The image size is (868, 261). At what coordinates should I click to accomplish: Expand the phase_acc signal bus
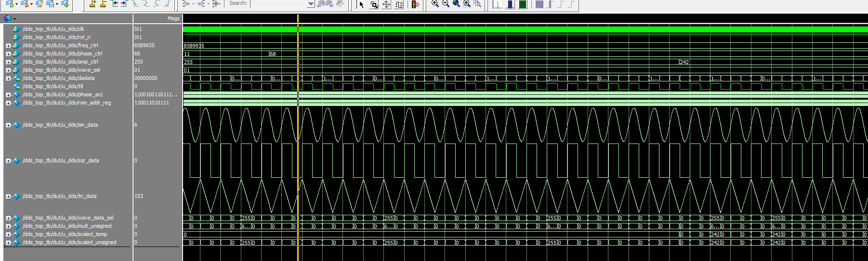pos(8,95)
